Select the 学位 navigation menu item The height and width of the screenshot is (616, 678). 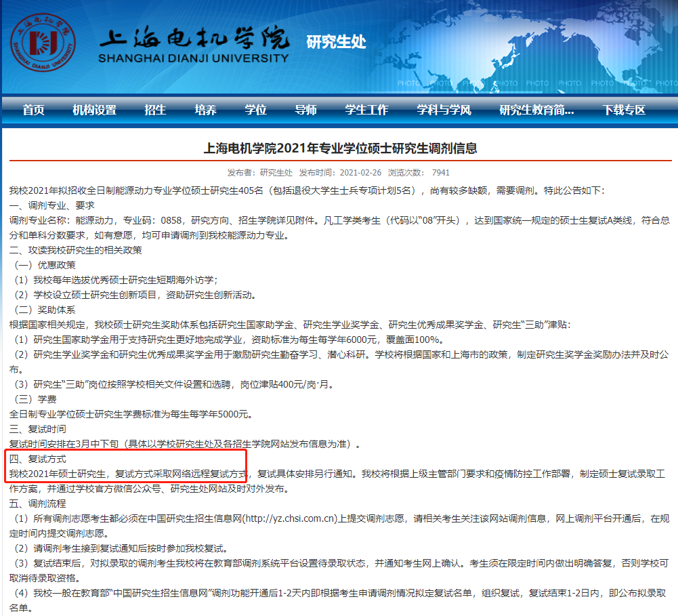pyautogui.click(x=255, y=110)
